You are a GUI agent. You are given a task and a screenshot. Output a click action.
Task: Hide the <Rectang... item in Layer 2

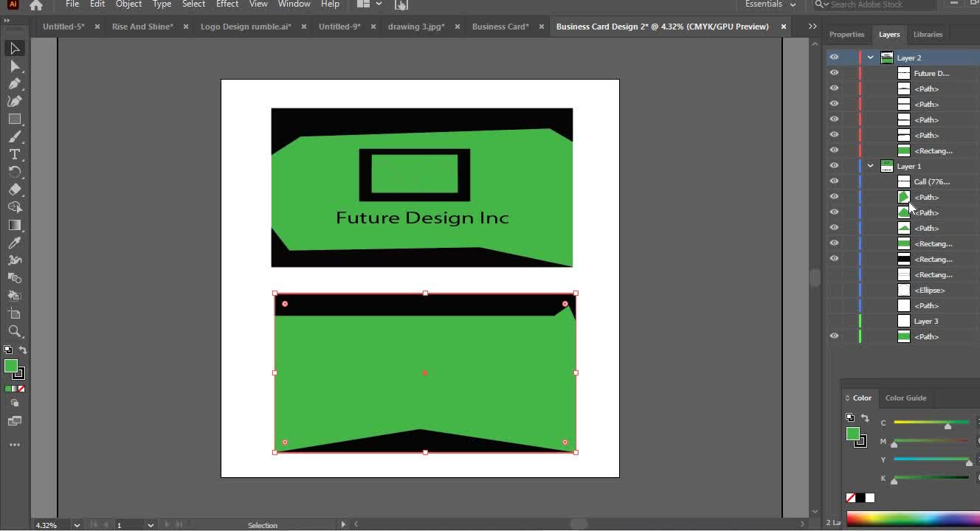834,150
